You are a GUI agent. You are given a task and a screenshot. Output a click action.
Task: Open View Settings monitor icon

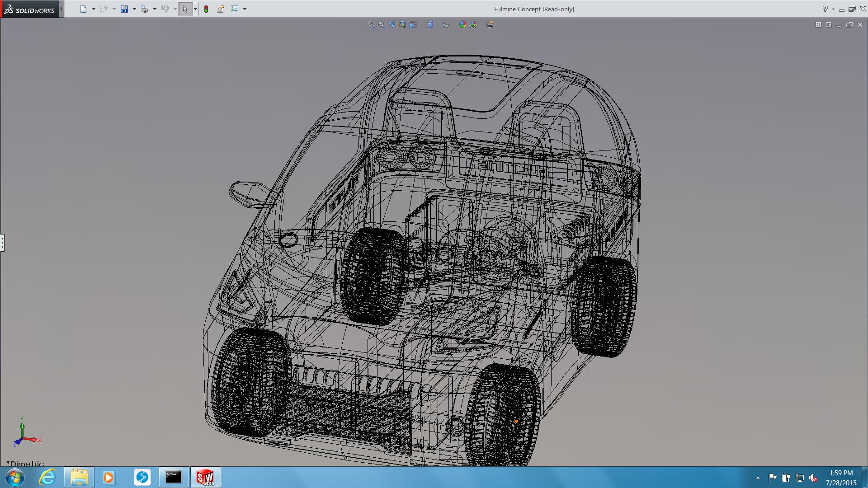(490, 25)
